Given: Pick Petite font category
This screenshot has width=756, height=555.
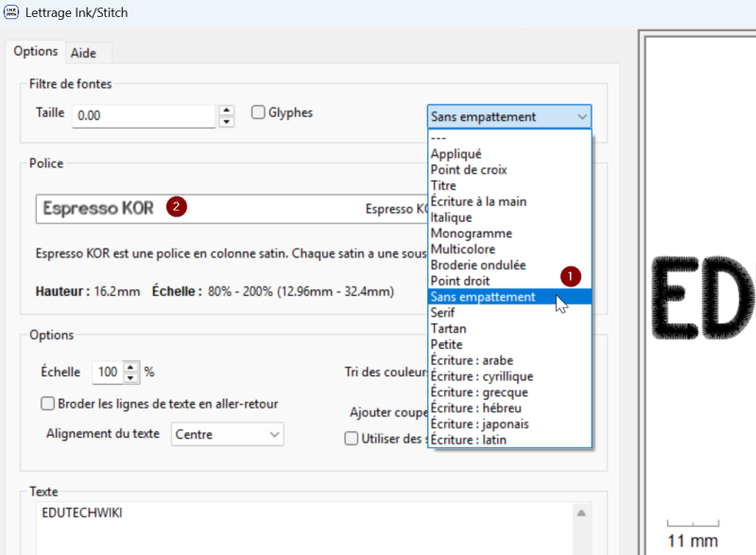Looking at the screenshot, I should pyautogui.click(x=509, y=345).
